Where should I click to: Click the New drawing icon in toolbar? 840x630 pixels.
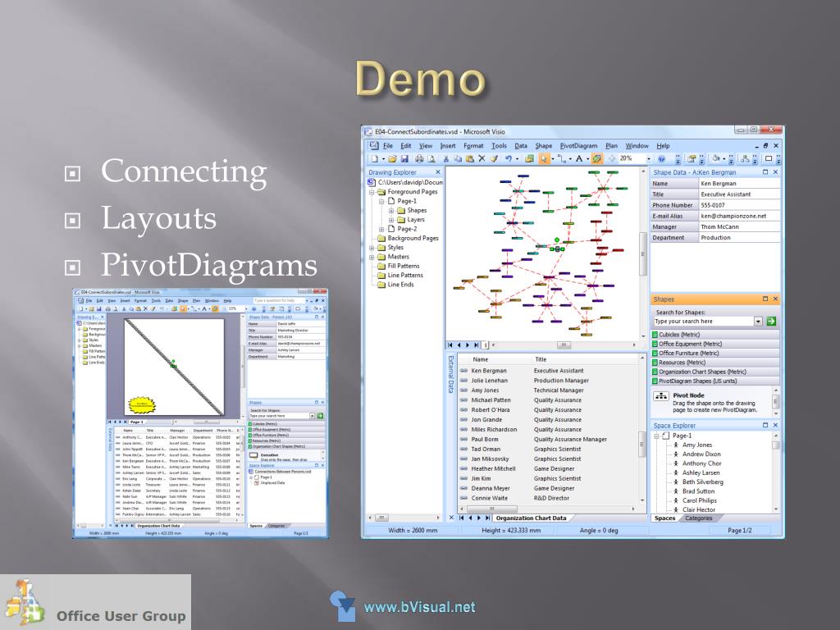point(375,158)
